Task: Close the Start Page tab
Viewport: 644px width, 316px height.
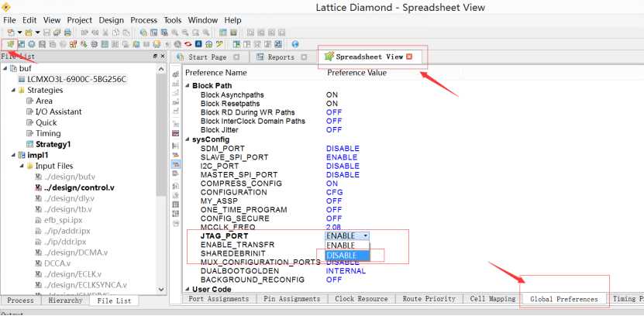Action: coord(236,57)
